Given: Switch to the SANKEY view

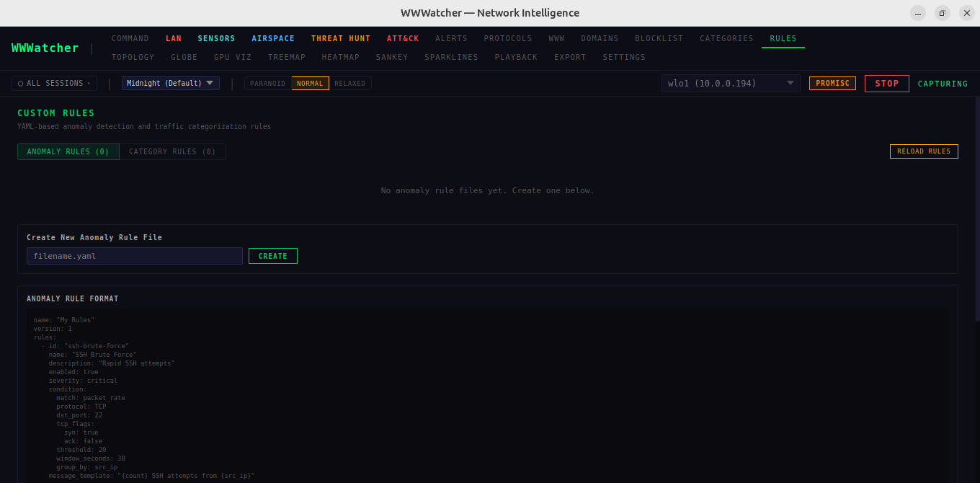Looking at the screenshot, I should (x=392, y=57).
